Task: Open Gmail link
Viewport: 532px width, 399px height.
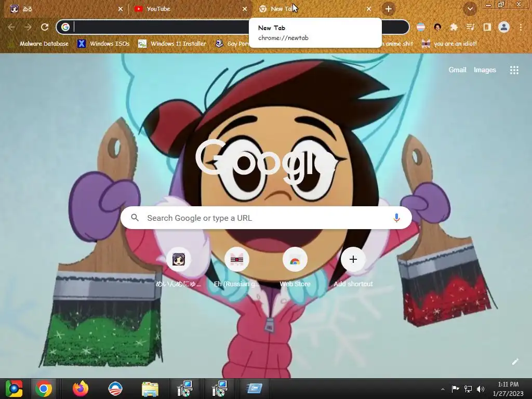Action: point(457,70)
